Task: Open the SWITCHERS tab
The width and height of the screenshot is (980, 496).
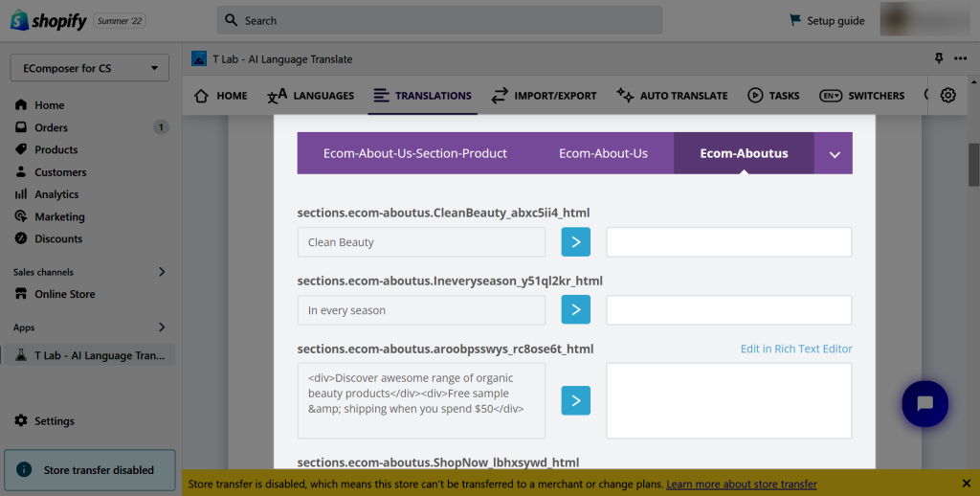Action: click(x=862, y=96)
